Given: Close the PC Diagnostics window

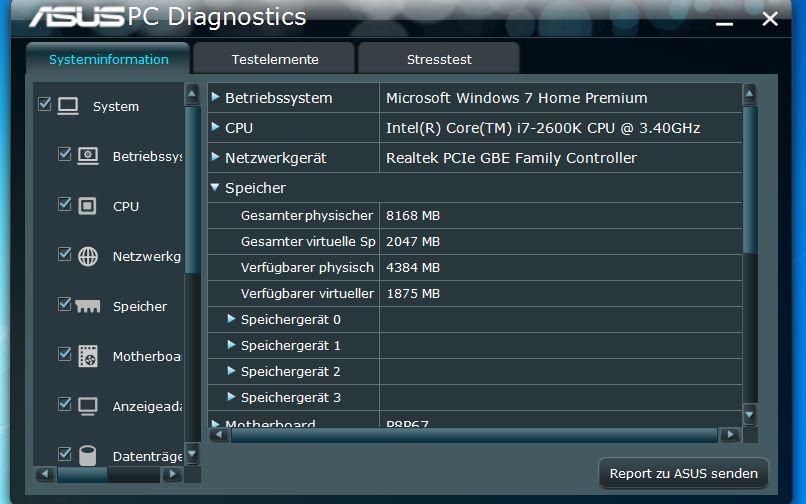Looking at the screenshot, I should point(770,19).
